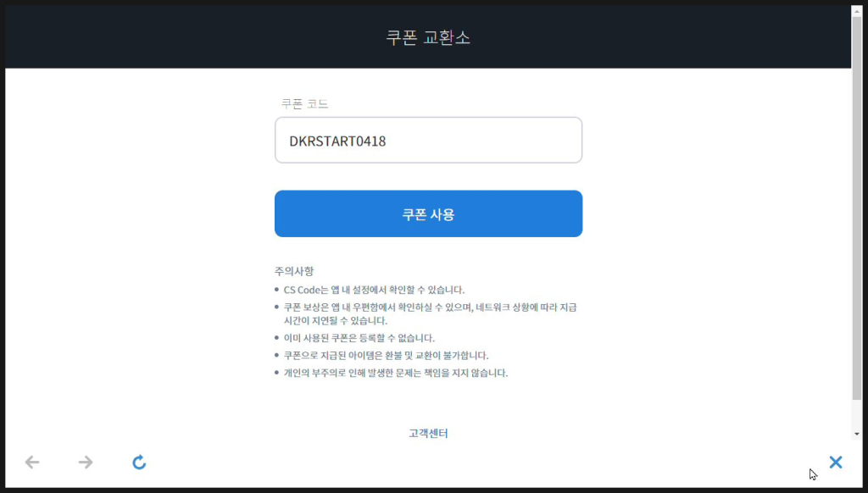868x493 pixels.
Task: Click the CS Code notice line
Action: (x=374, y=290)
